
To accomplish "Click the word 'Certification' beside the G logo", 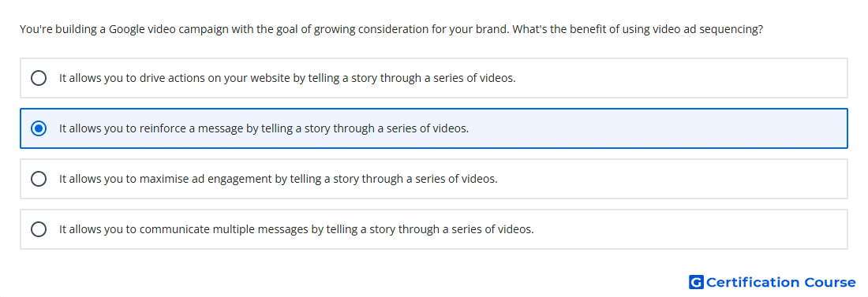I will tap(753, 282).
